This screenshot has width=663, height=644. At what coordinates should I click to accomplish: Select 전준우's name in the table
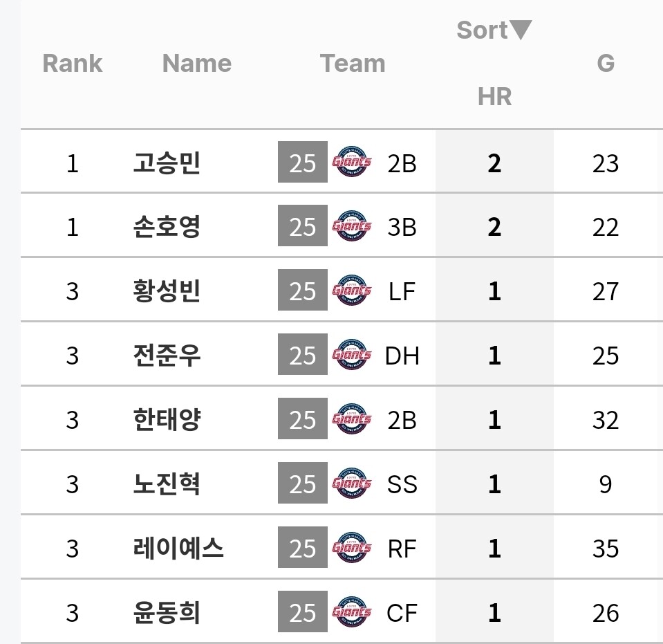(166, 356)
